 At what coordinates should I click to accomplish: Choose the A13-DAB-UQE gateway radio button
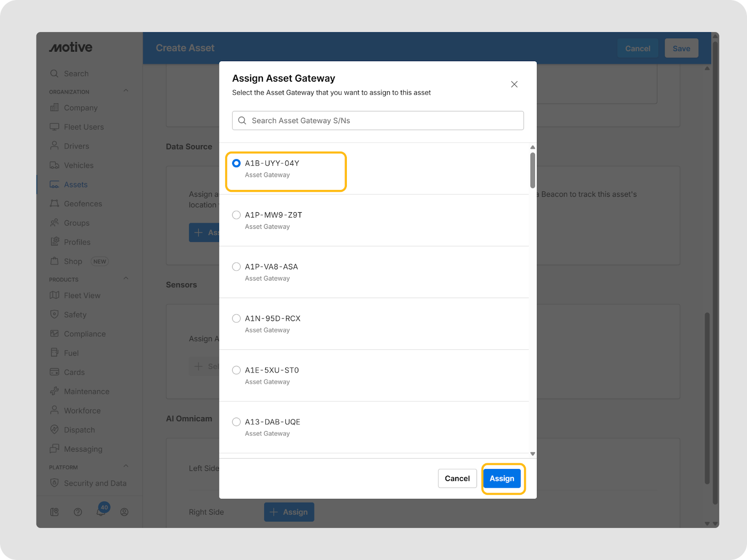click(x=237, y=422)
